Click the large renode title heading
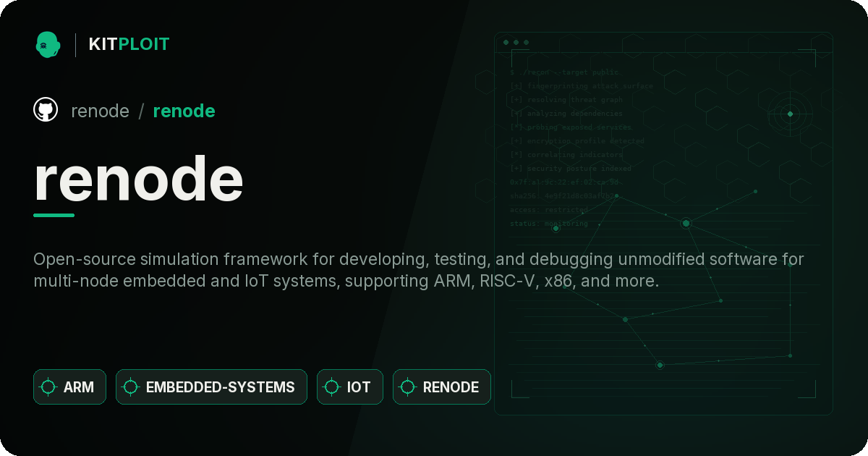868x456 pixels. tap(138, 178)
